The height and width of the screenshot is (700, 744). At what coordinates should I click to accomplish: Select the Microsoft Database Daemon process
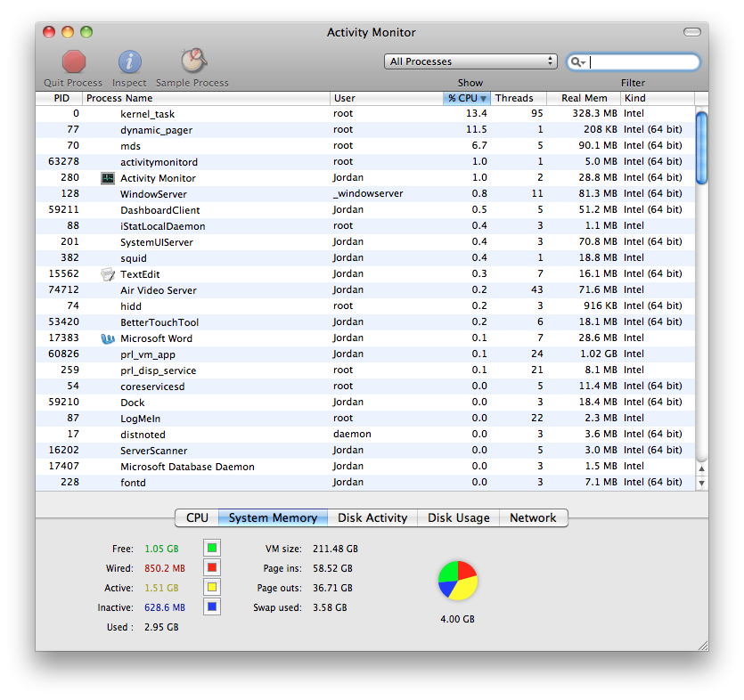tap(365, 467)
